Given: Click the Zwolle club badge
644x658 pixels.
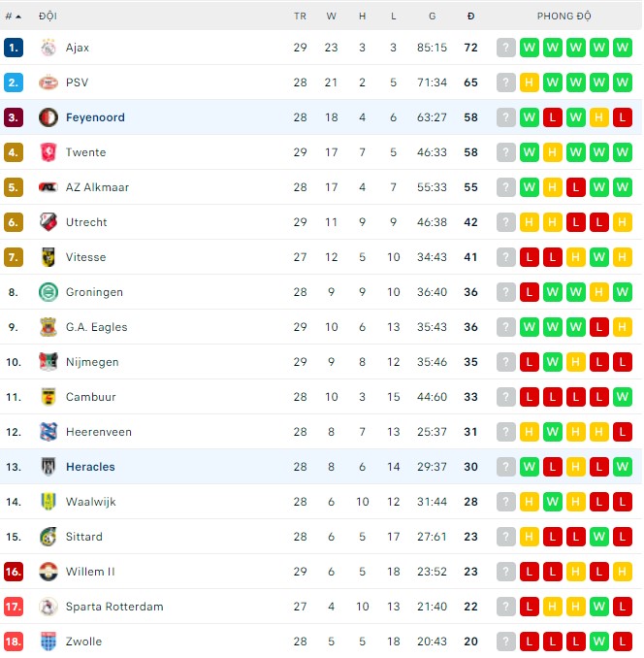Looking at the screenshot, I should [x=48, y=642].
